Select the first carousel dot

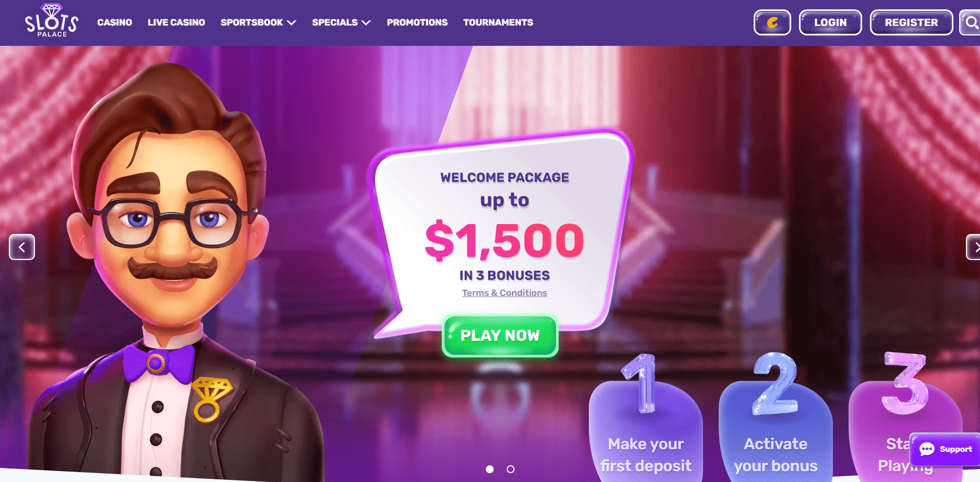[489, 469]
